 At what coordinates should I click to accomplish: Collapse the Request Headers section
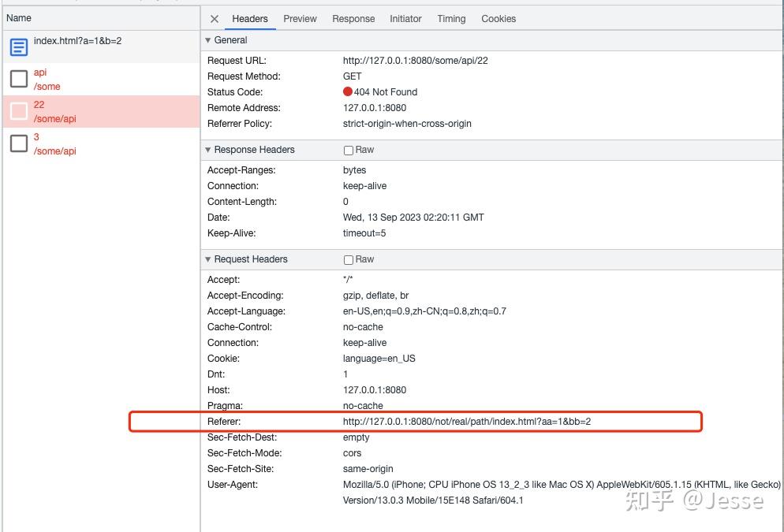coord(208,259)
